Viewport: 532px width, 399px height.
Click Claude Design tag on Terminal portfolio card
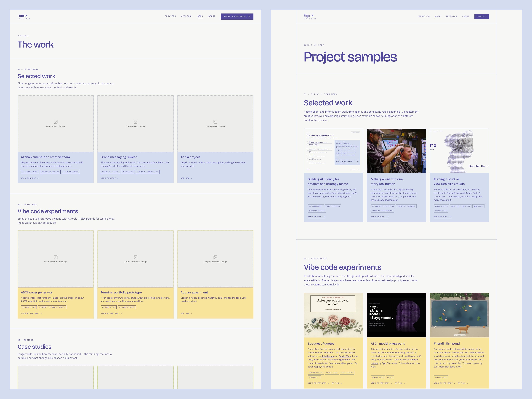127,307
